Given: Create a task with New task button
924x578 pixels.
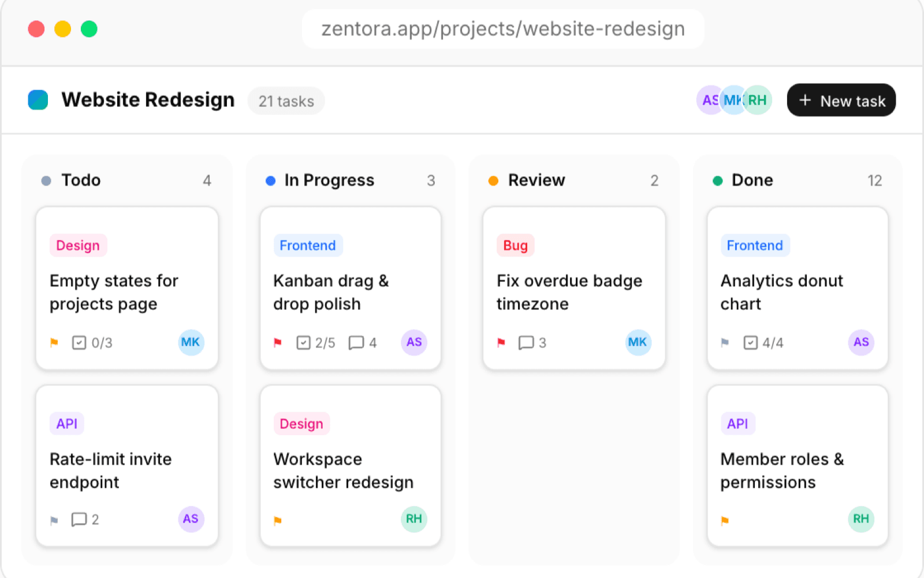Looking at the screenshot, I should click(x=841, y=100).
